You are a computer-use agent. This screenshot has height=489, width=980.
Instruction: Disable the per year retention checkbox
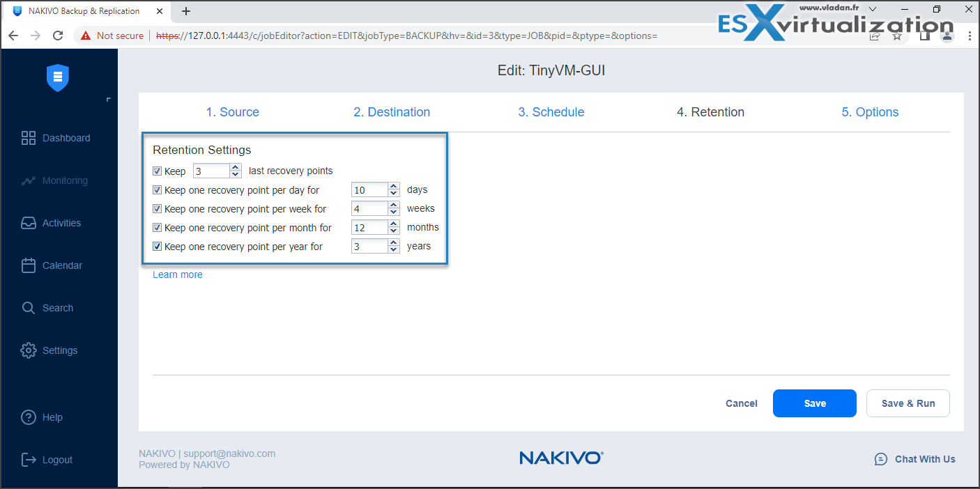pyautogui.click(x=158, y=246)
